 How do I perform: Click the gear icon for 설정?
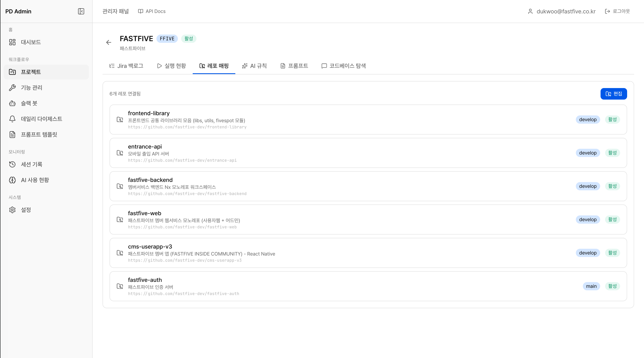(x=12, y=210)
